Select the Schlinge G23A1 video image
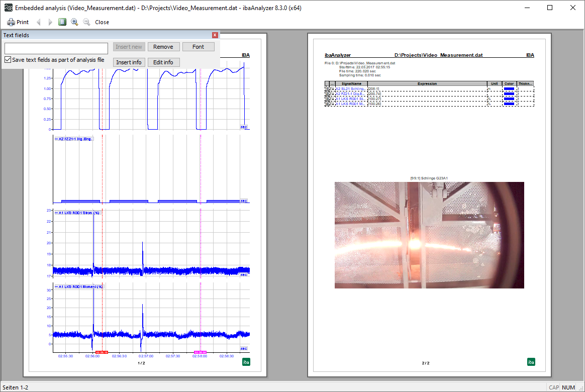The image size is (585, 392). coord(429,235)
